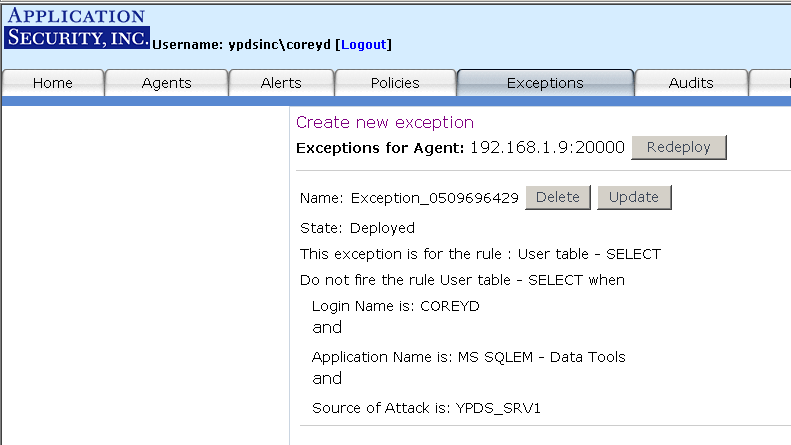Click the Application Security, Inc. logo

[x=76, y=28]
